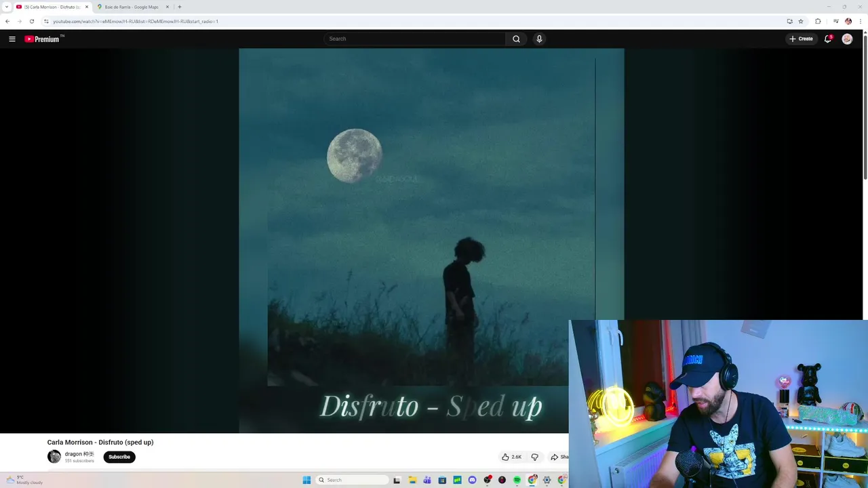Close the Google Maps tab
Image resolution: width=868 pixels, height=488 pixels.
tap(167, 7)
